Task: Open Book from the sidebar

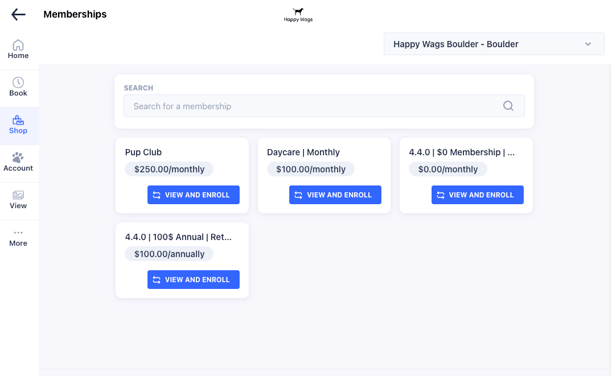Action: click(x=18, y=87)
